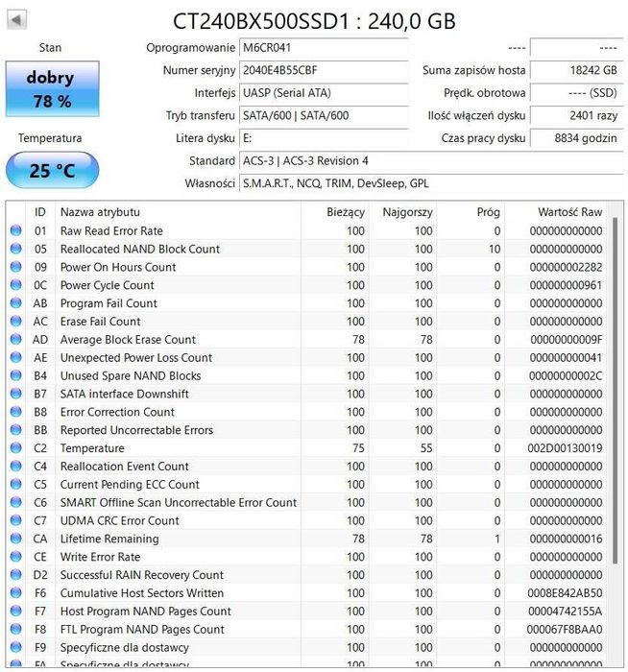
Task: Click the status dot for Error Correction Count
Action: [16, 412]
